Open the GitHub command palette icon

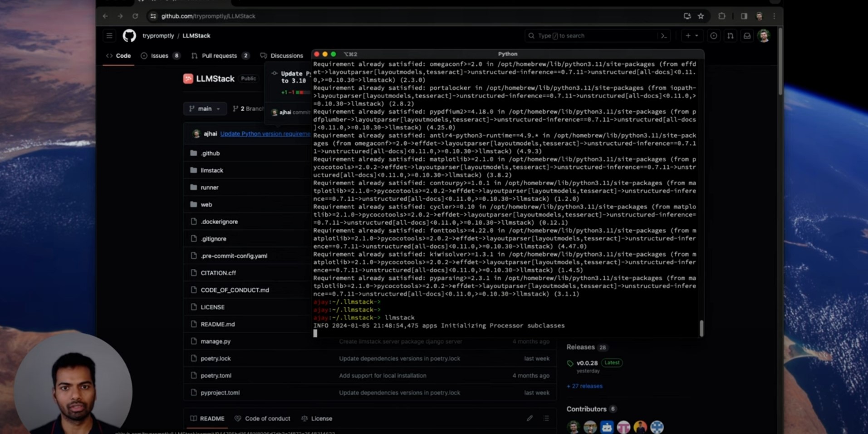point(664,35)
